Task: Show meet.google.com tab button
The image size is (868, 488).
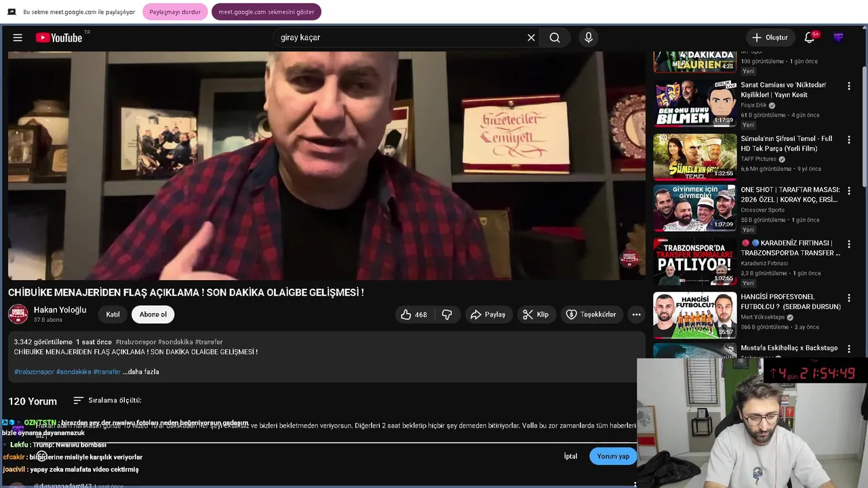Action: (267, 12)
